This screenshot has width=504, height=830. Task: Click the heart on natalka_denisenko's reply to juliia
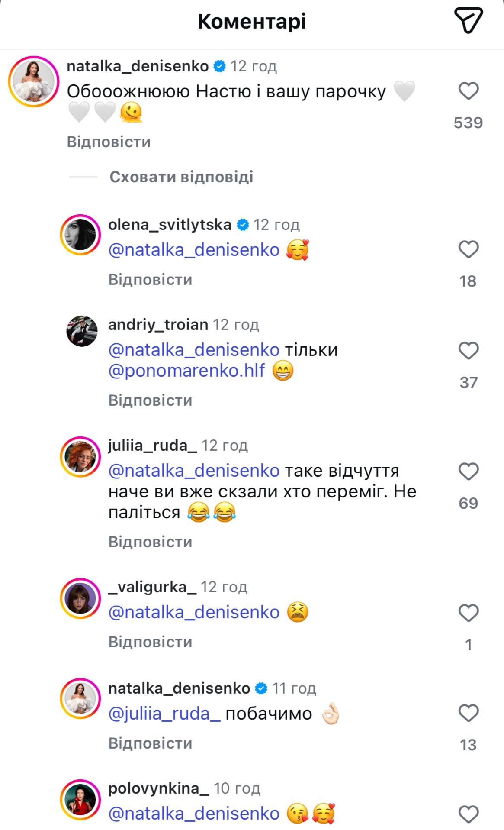tap(468, 713)
